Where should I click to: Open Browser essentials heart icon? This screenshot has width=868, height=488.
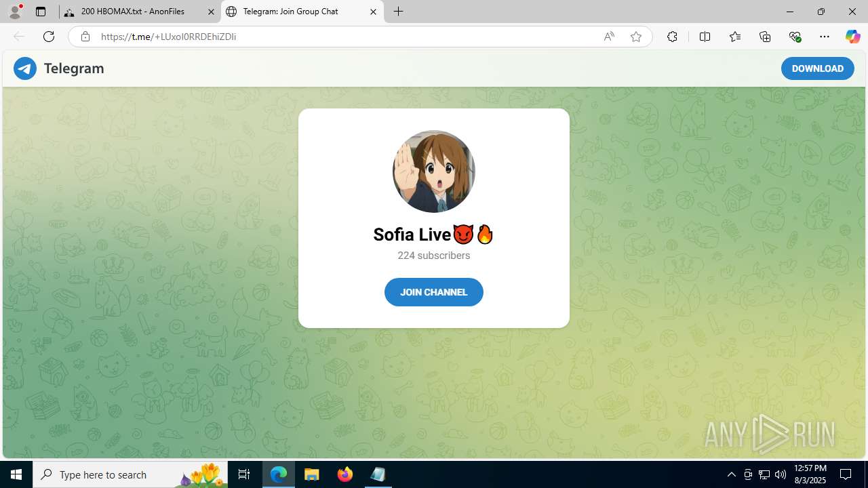[x=795, y=37]
